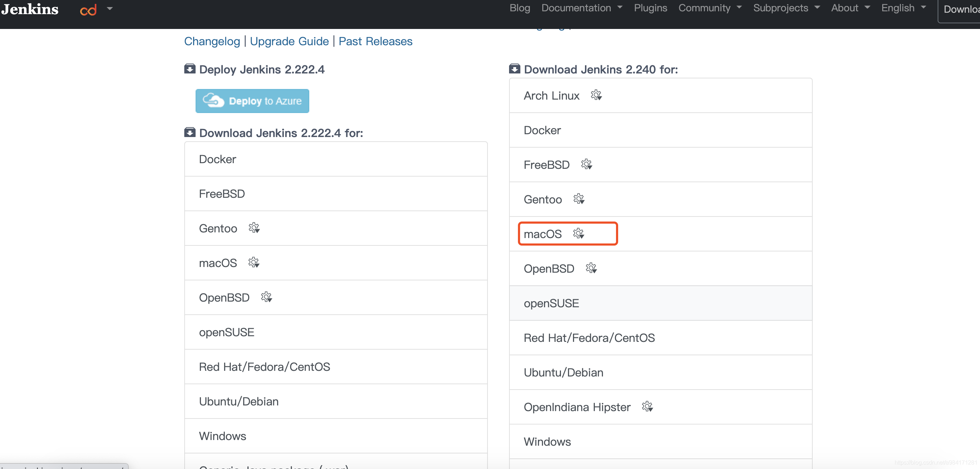
Task: Choose Docker in the 2.222.4 download list
Action: 217,159
